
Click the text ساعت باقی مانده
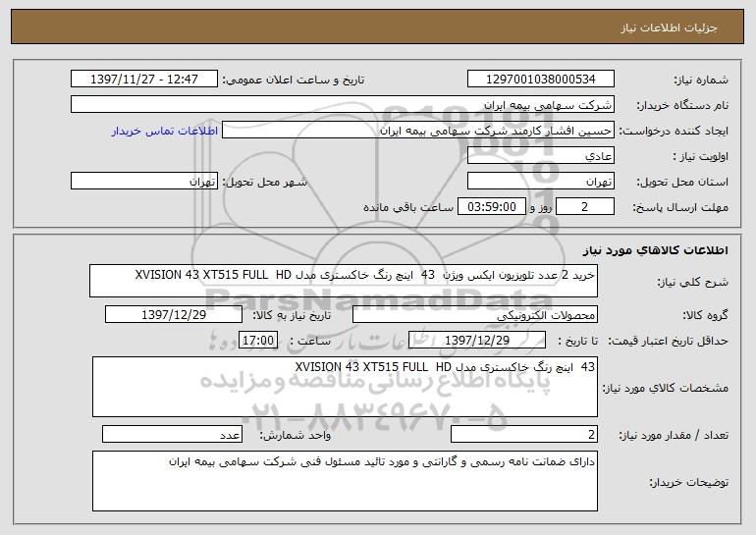(x=407, y=207)
